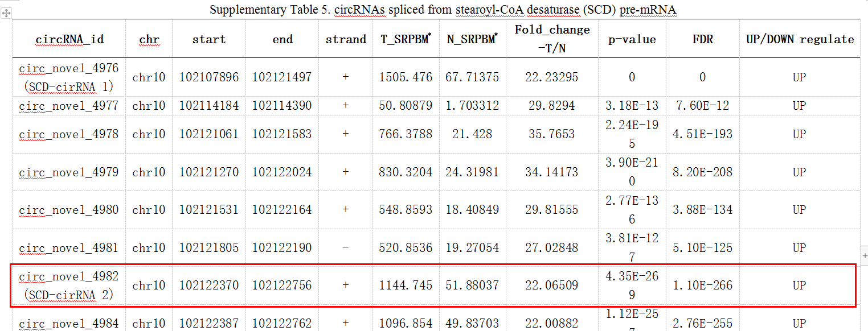Click the UP cell in circ_novel_4979 row

[x=799, y=172]
